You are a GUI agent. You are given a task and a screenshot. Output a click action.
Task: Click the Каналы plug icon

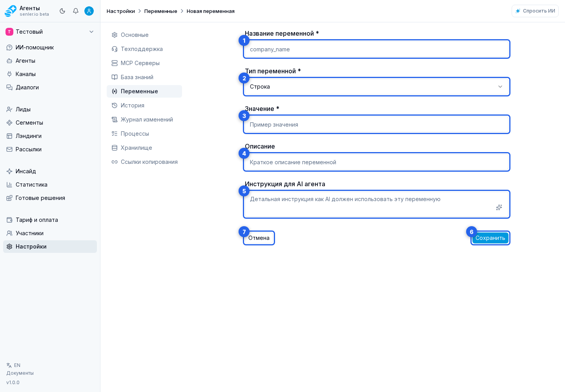(x=9, y=74)
